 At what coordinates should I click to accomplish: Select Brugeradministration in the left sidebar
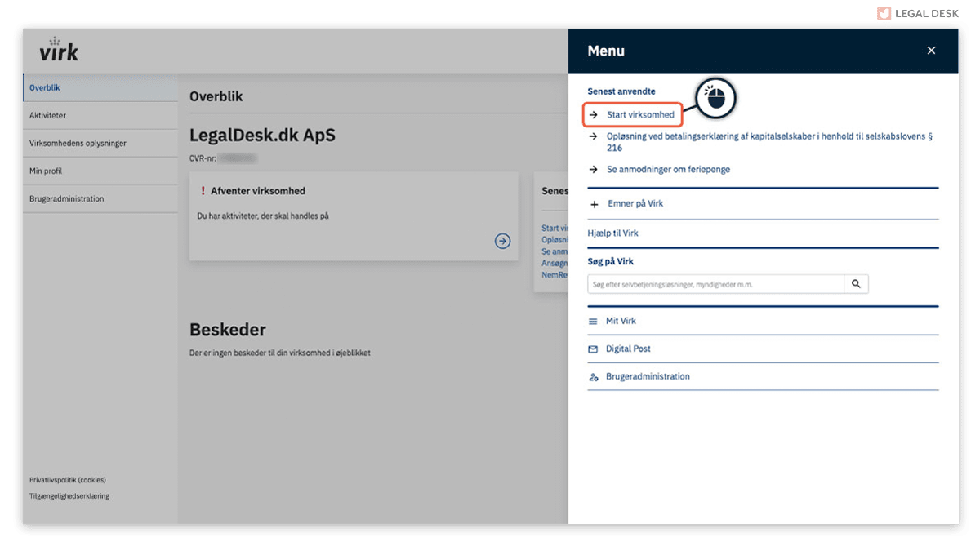pyautogui.click(x=100, y=199)
